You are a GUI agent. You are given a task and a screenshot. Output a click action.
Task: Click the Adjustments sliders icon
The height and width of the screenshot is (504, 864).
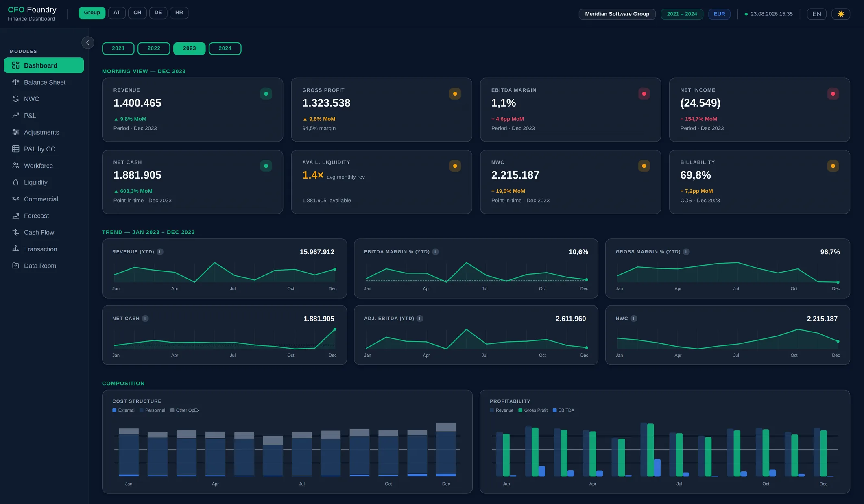tap(15, 132)
